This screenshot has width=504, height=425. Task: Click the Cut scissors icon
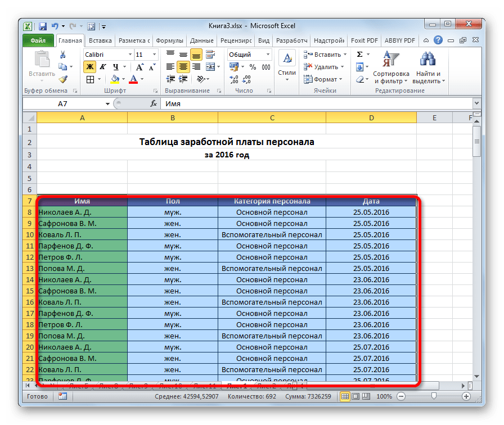tap(63, 55)
